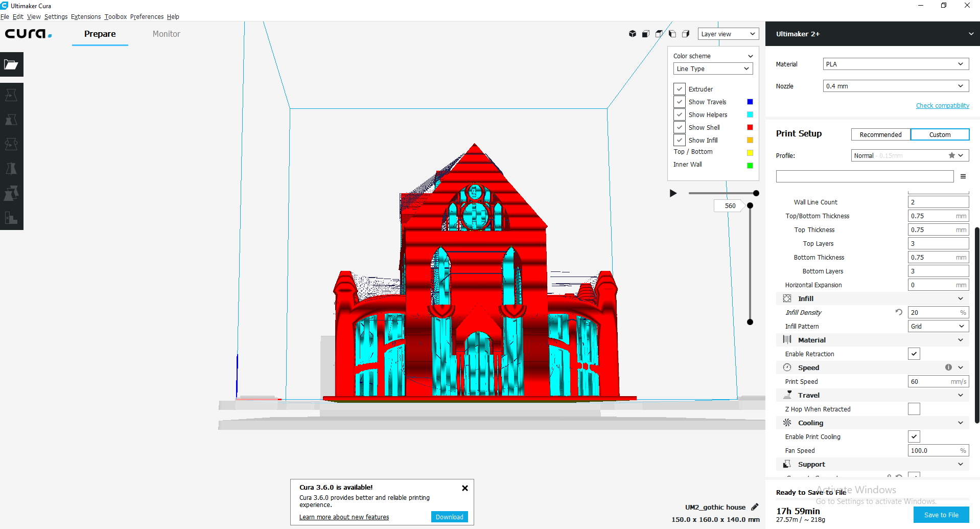This screenshot has height=529, width=980.
Task: Open the Extensions menu
Action: click(x=85, y=16)
